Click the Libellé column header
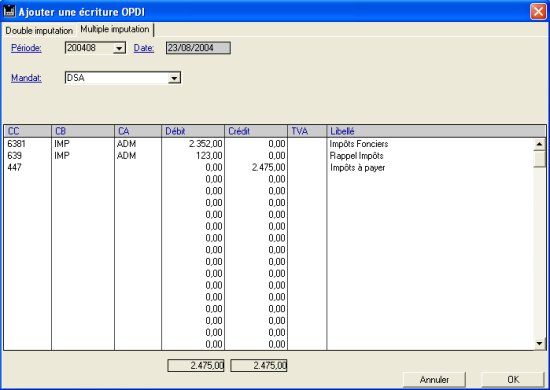550x390 pixels. point(436,131)
